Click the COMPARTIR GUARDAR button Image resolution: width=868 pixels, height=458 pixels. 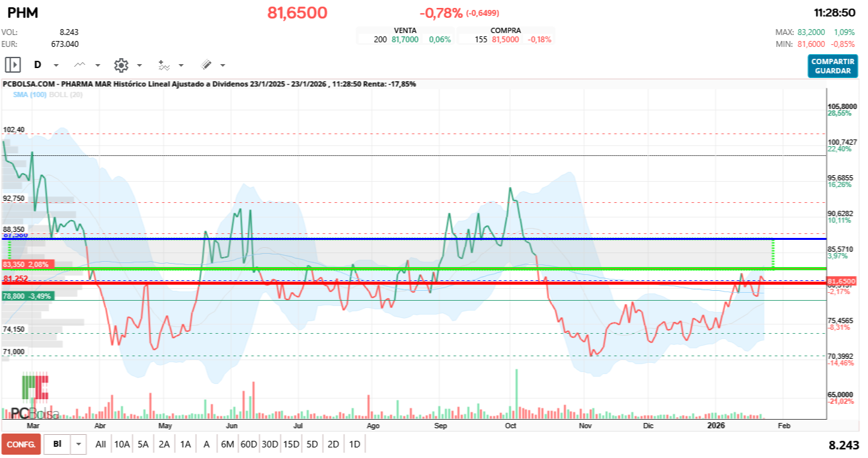[x=832, y=65]
